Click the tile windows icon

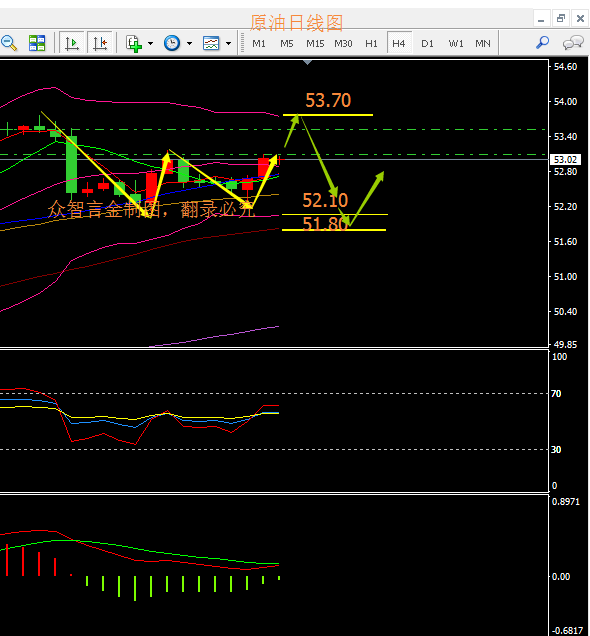pos(37,43)
